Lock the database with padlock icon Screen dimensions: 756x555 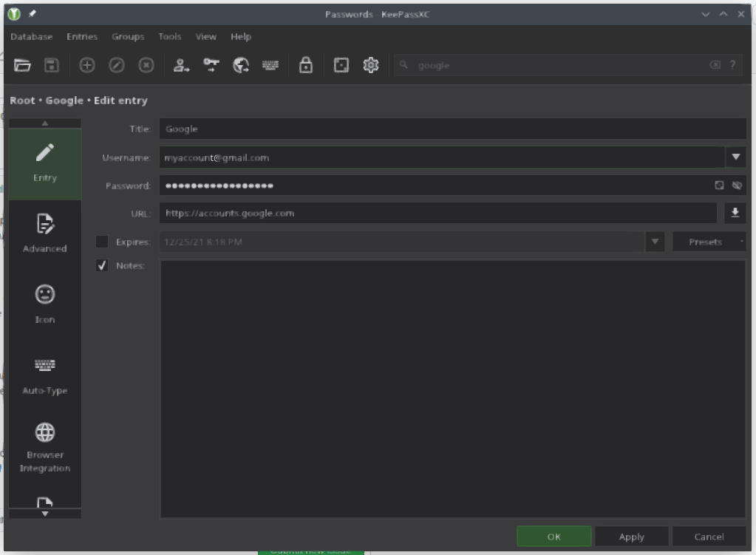point(306,65)
